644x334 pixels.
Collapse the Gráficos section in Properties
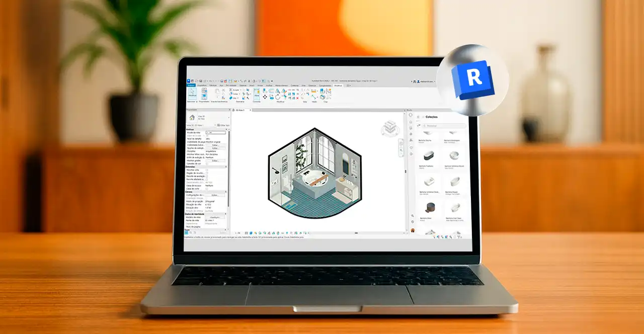pos(228,129)
